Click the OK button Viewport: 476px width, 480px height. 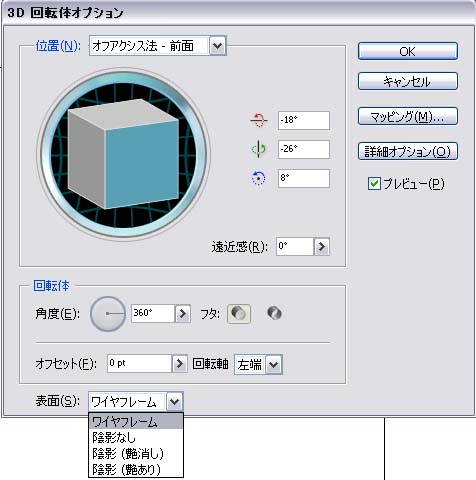408,52
